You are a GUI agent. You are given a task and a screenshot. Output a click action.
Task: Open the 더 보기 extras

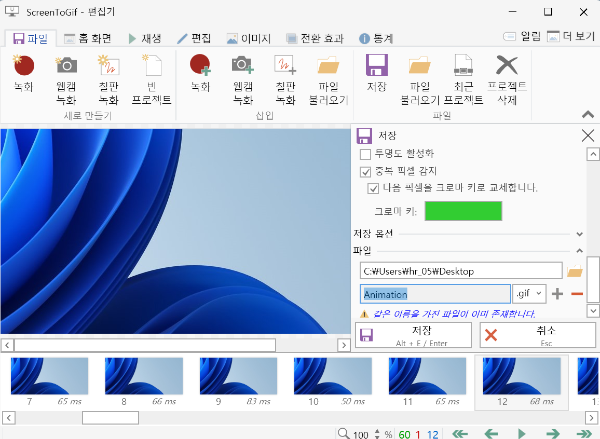click(571, 36)
